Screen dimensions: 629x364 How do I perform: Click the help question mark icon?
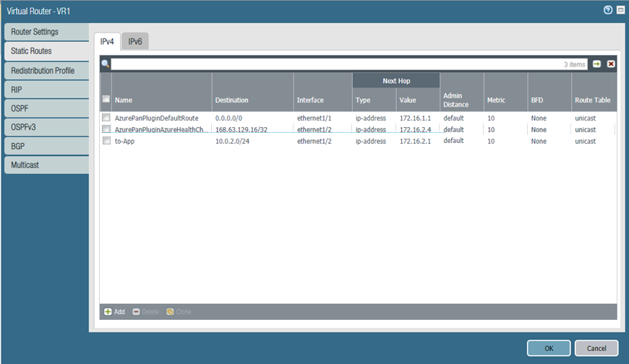(x=608, y=10)
